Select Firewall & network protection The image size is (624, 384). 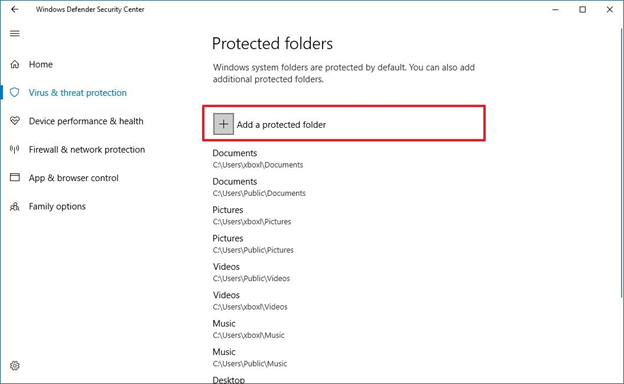click(87, 150)
